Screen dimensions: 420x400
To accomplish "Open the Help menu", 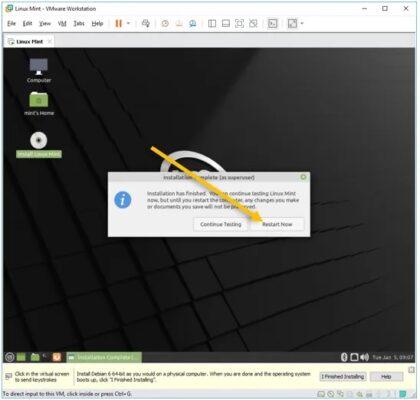I will 97,23.
